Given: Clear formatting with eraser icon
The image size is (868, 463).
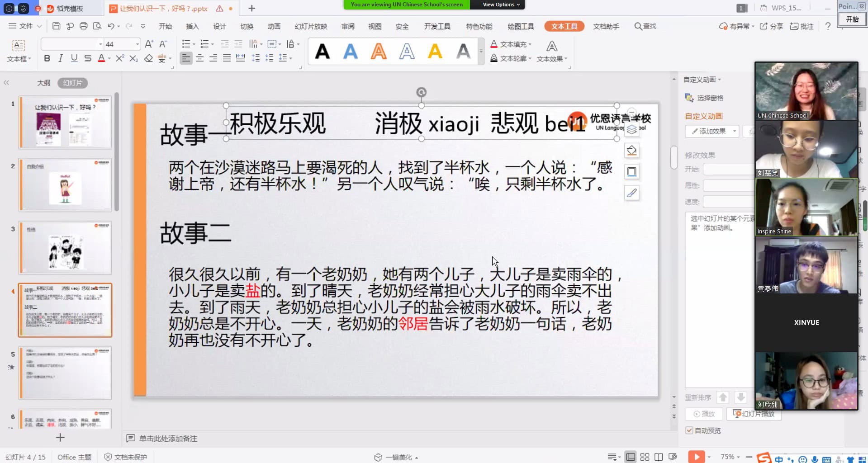Looking at the screenshot, I should click(x=148, y=58).
